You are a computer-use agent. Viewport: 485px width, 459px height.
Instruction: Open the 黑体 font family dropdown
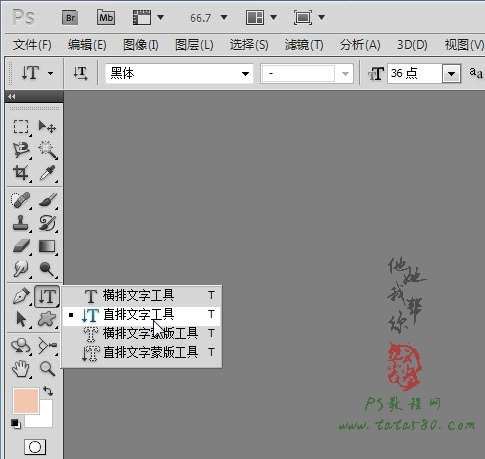(x=179, y=73)
